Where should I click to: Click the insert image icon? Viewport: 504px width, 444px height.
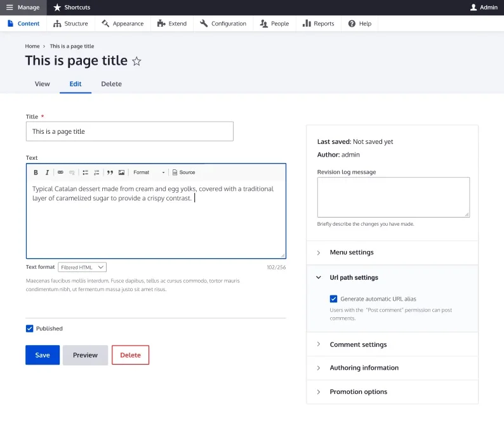pos(121,173)
